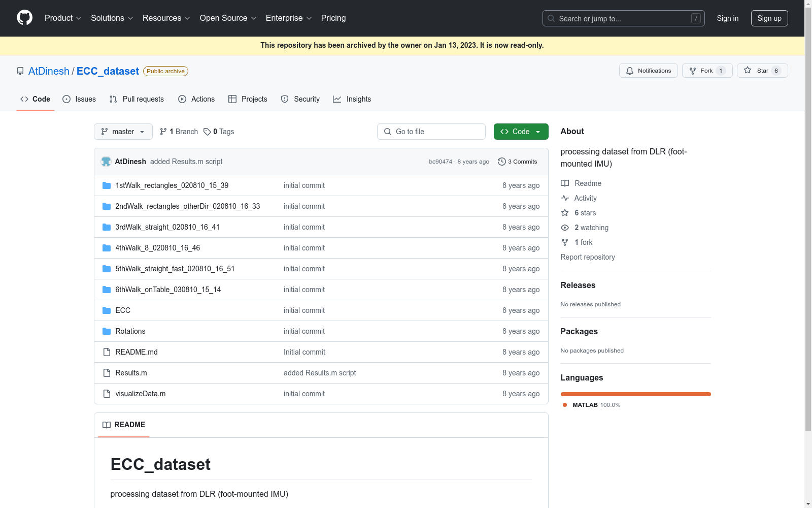Image resolution: width=812 pixels, height=508 pixels.
Task: Open the 1 Branch link
Action: pos(179,132)
